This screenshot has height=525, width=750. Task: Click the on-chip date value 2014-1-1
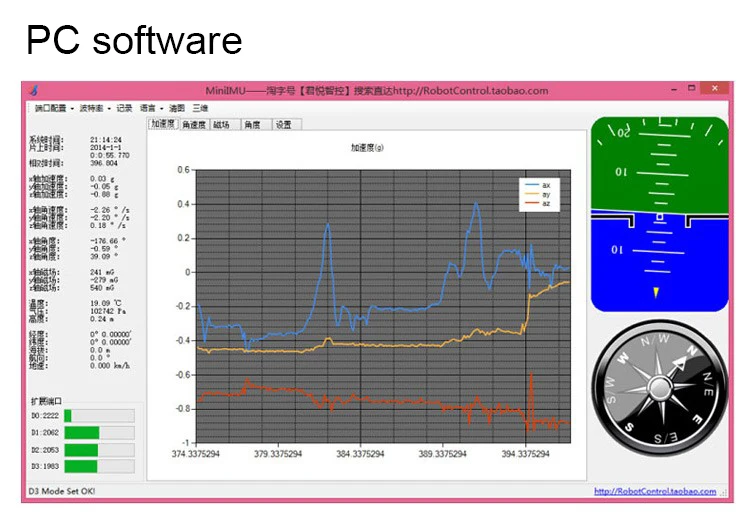pos(104,147)
